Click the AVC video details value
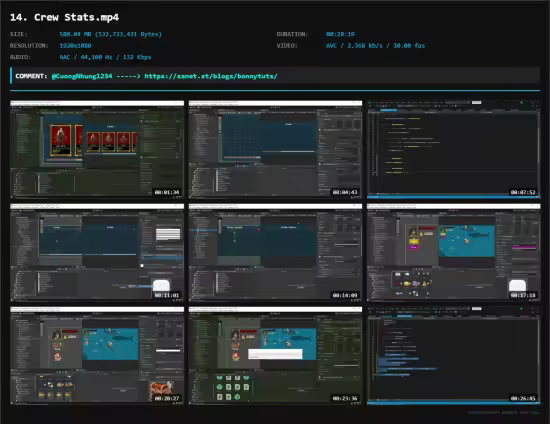This screenshot has width=550, height=424. click(x=375, y=46)
